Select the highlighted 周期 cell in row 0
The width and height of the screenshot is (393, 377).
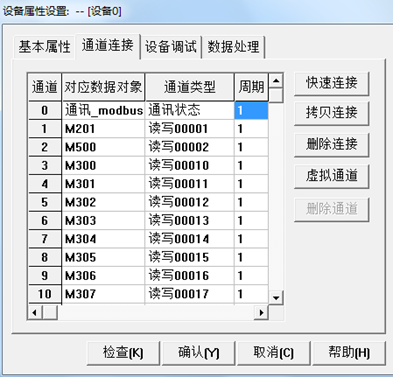point(251,110)
